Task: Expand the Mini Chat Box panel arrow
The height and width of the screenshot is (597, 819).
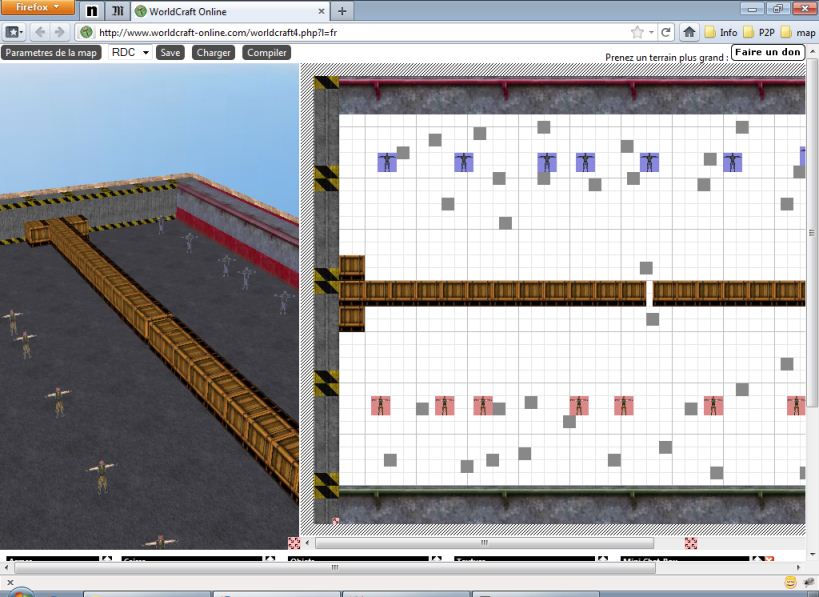Action: tap(757, 559)
